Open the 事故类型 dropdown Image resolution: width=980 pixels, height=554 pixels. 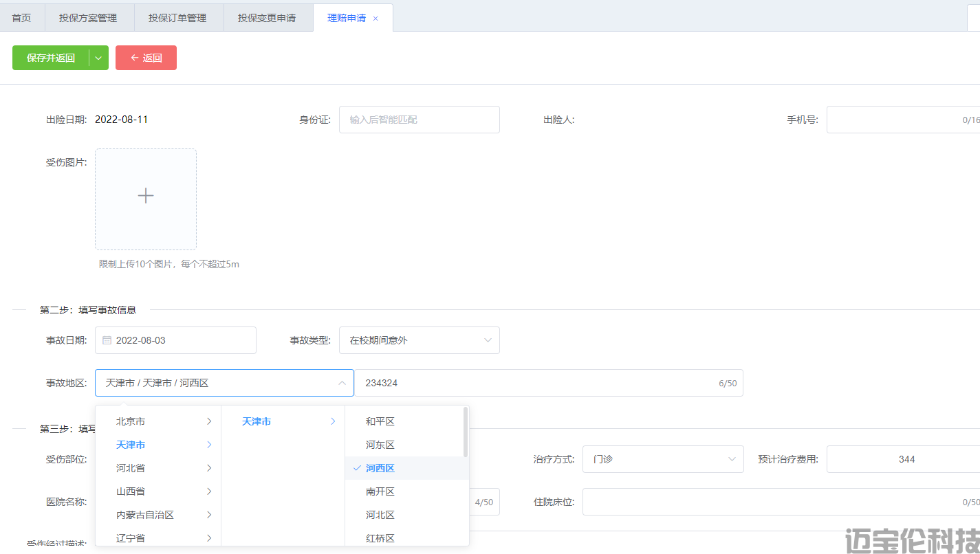[420, 340]
